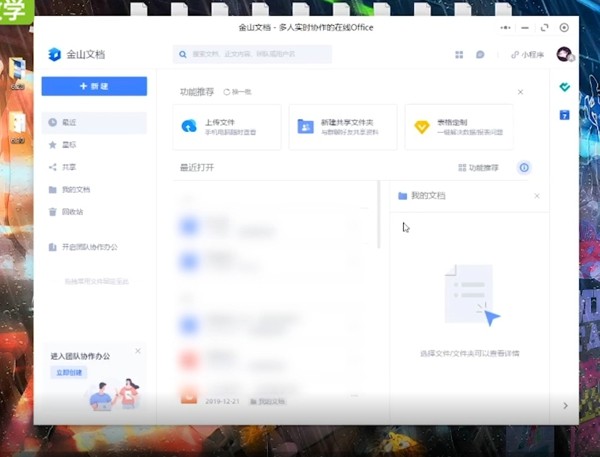Click the file list vertical scrollbar

click(379, 214)
